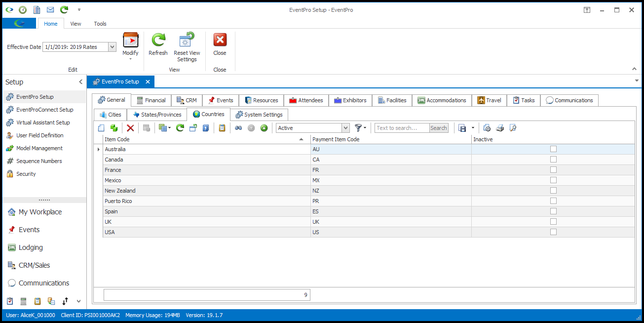Click the Payment Item Code column header

(391, 139)
